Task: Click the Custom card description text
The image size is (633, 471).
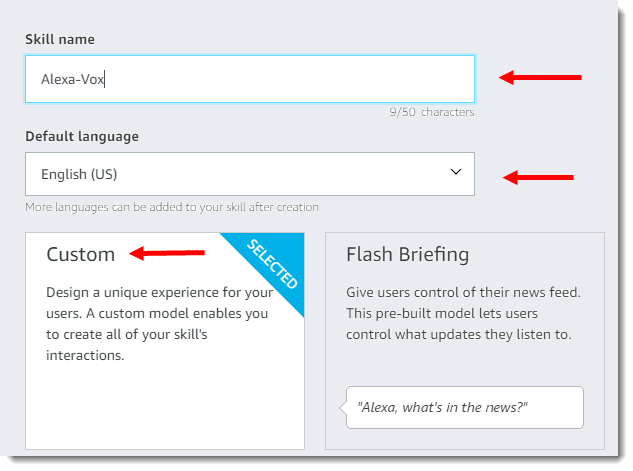Action: [x=159, y=324]
